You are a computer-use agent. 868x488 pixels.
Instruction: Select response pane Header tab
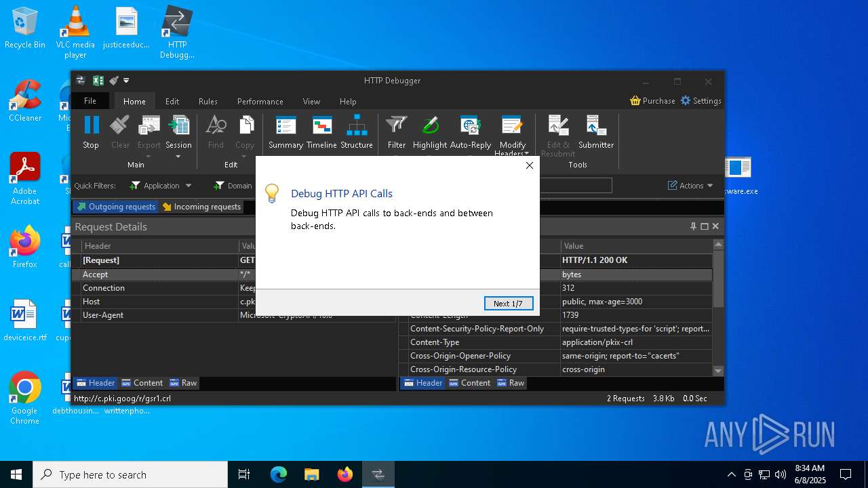click(x=423, y=383)
